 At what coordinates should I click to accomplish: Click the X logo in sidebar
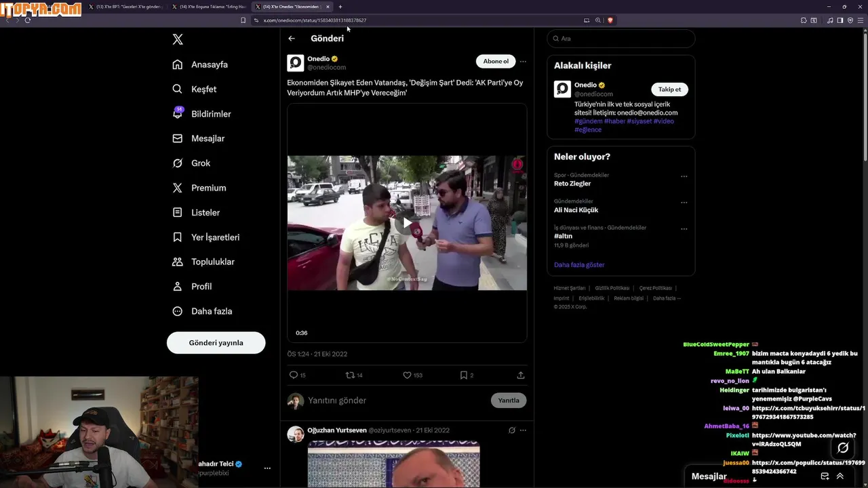pos(178,39)
